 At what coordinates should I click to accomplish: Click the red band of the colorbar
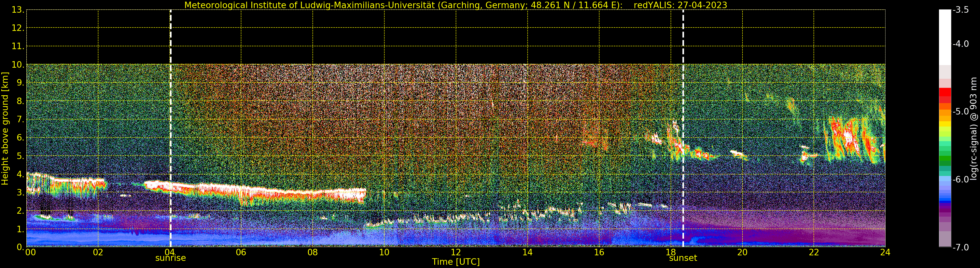point(945,95)
